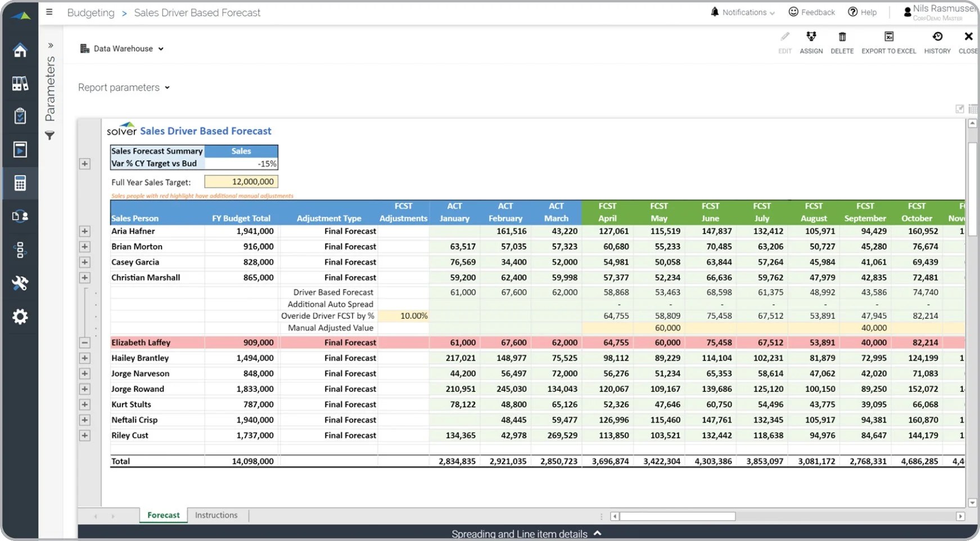Select the Forecast tab

coord(162,515)
